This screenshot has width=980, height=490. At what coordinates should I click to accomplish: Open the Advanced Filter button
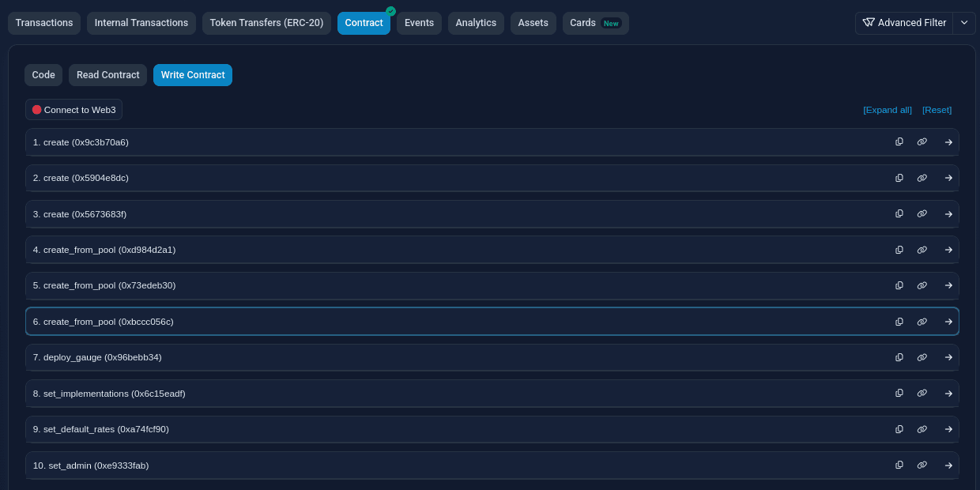pyautogui.click(x=904, y=23)
